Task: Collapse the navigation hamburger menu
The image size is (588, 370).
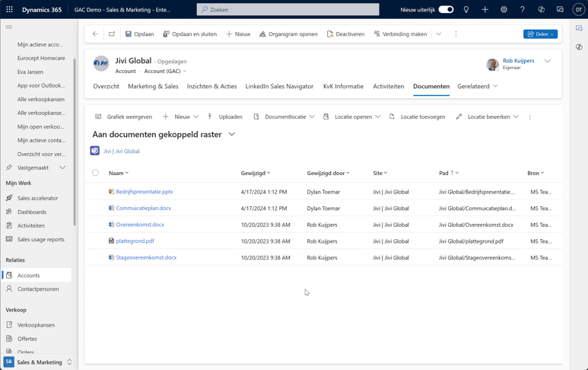Action: pyautogui.click(x=9, y=27)
